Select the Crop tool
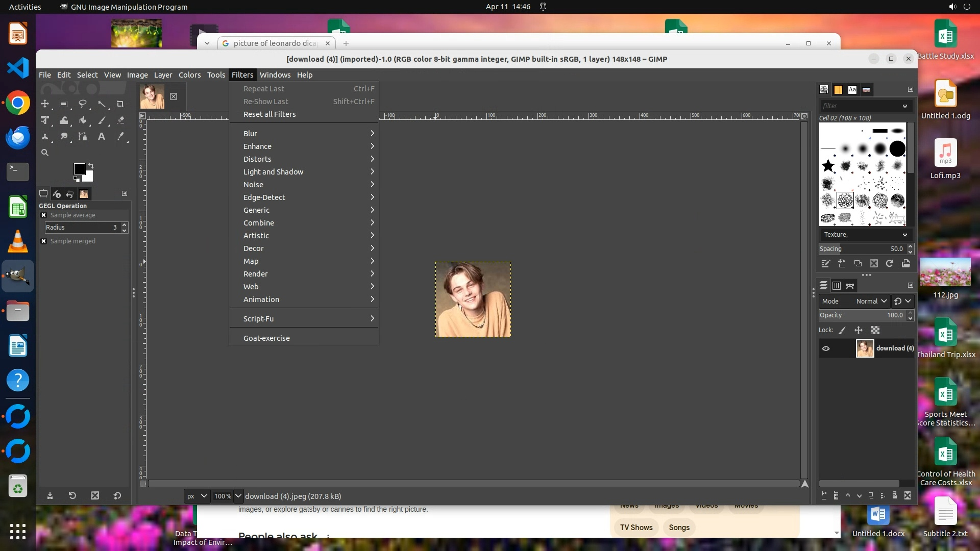This screenshot has height=551, width=980. click(x=120, y=104)
